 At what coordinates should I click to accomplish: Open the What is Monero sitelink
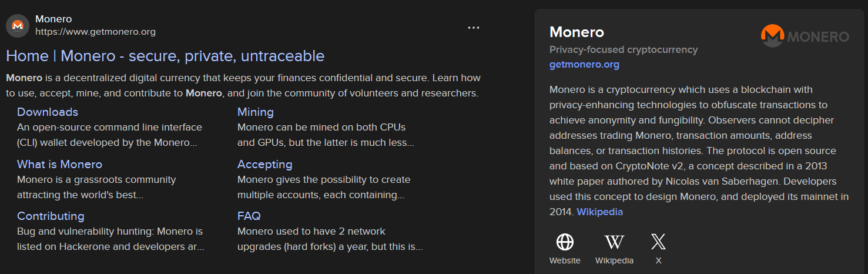(x=59, y=164)
